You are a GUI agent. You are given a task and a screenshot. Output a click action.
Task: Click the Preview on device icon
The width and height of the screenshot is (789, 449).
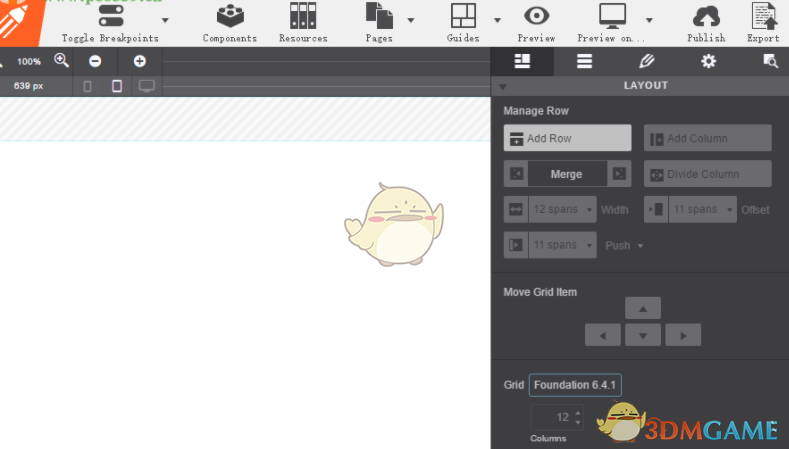612,16
